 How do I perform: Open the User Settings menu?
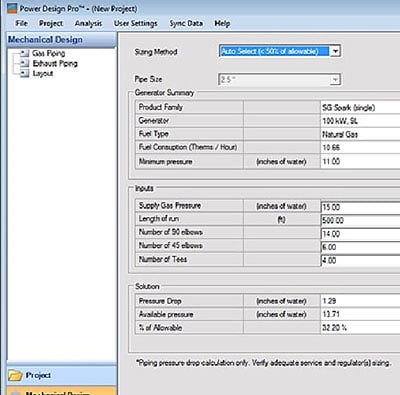(135, 23)
